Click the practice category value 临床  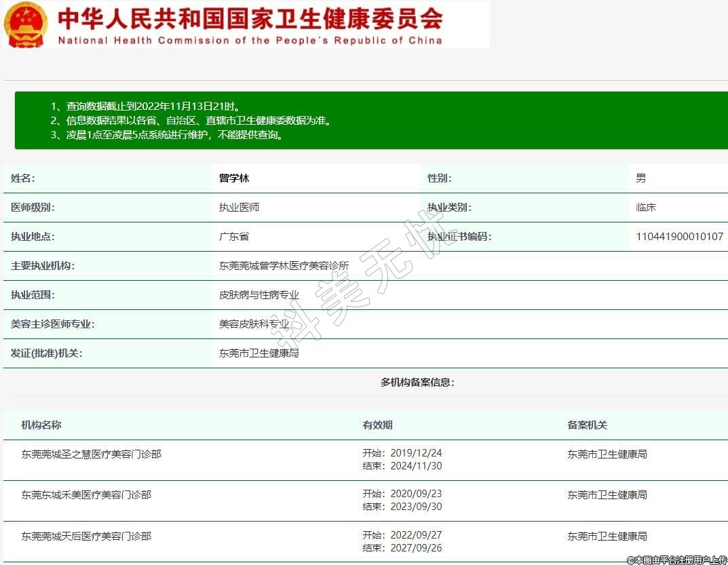646,208
